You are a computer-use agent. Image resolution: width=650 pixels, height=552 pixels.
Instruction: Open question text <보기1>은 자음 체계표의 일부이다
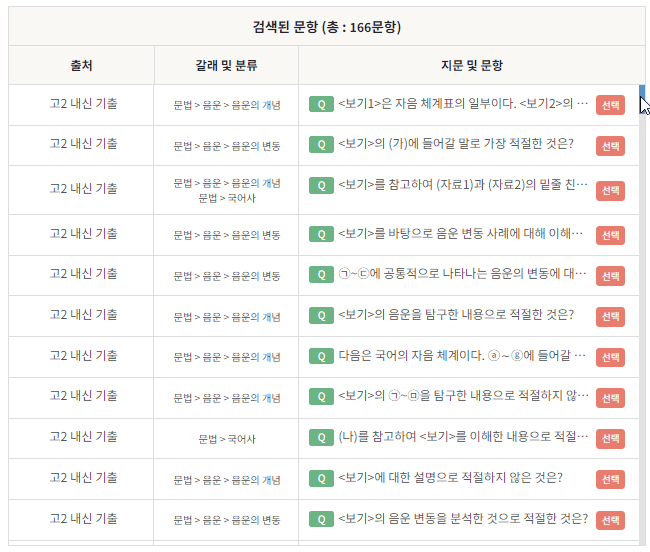(463, 104)
